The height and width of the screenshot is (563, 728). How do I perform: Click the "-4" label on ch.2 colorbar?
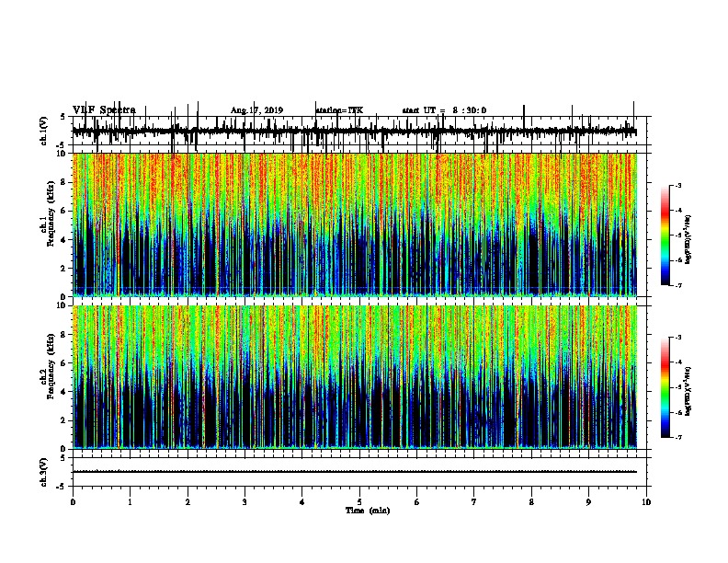point(677,362)
